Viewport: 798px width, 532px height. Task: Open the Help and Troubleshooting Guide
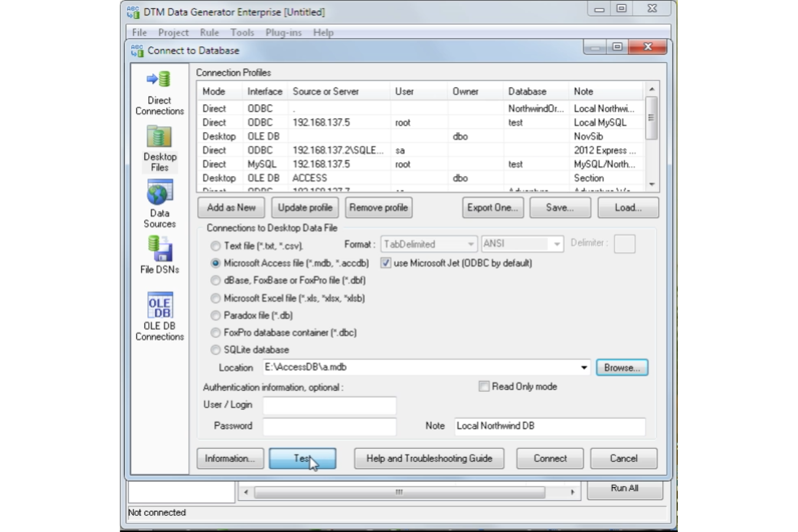[x=429, y=459]
